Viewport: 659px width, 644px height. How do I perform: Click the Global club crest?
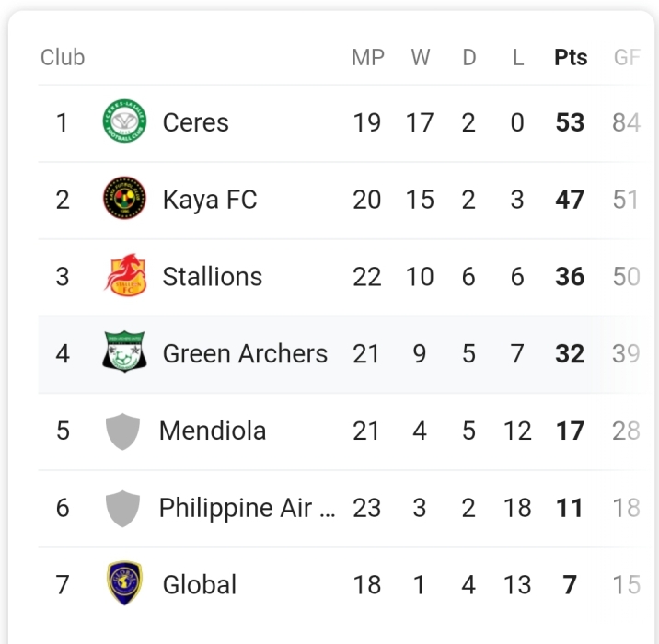(124, 584)
